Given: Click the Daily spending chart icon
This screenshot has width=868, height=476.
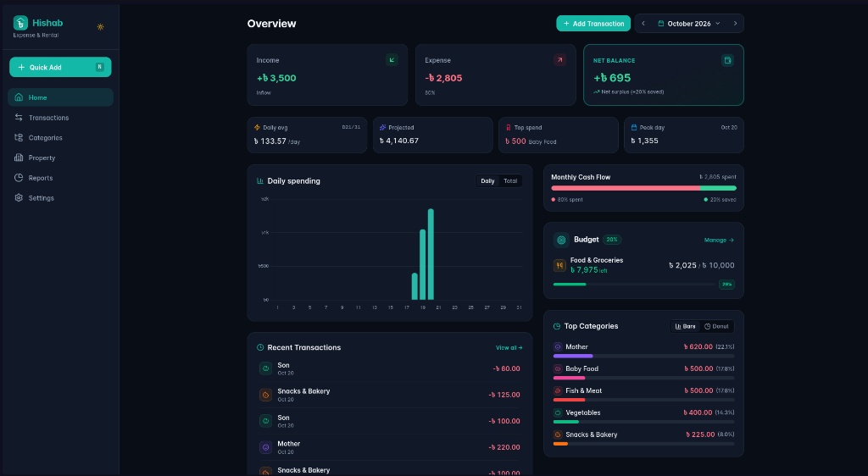Looking at the screenshot, I should coord(260,180).
